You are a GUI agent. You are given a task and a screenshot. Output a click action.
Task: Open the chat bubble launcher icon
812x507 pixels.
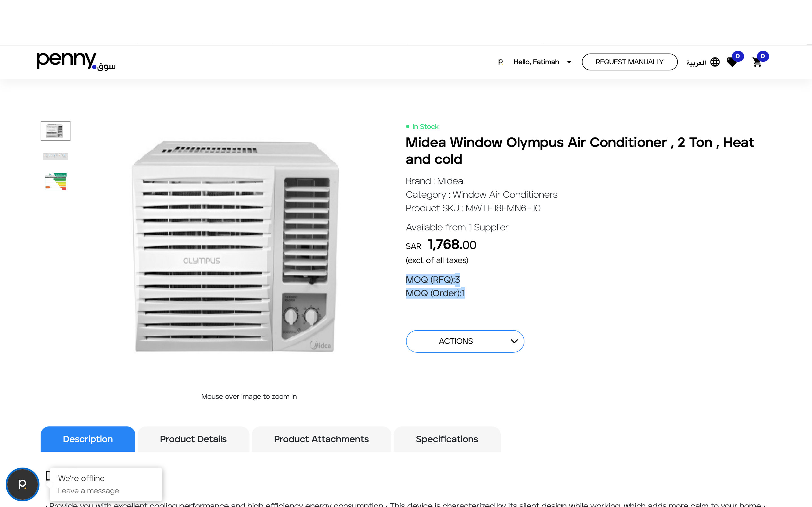point(23,484)
